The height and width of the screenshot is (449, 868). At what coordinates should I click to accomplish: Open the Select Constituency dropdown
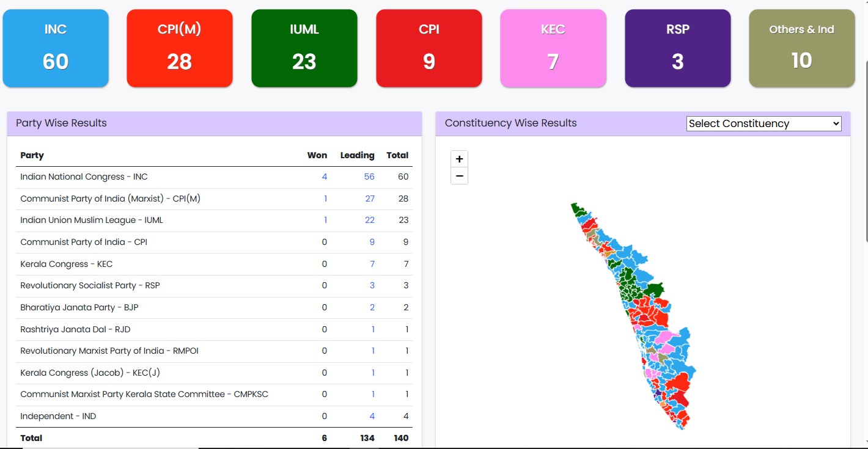[763, 123]
